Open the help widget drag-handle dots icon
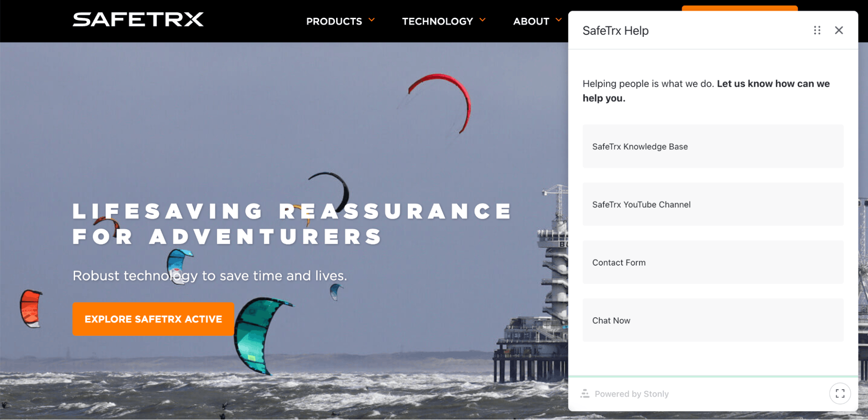The image size is (868, 420). tap(817, 30)
